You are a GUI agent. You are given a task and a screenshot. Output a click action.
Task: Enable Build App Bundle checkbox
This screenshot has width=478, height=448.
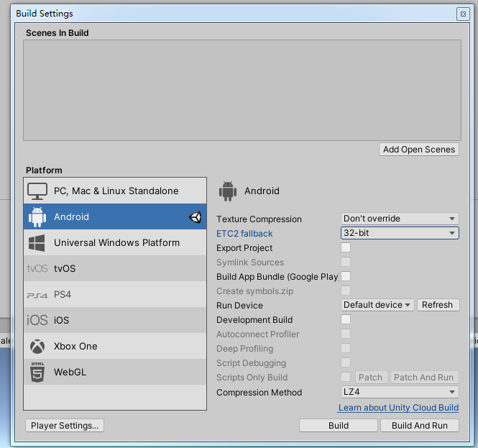point(346,276)
